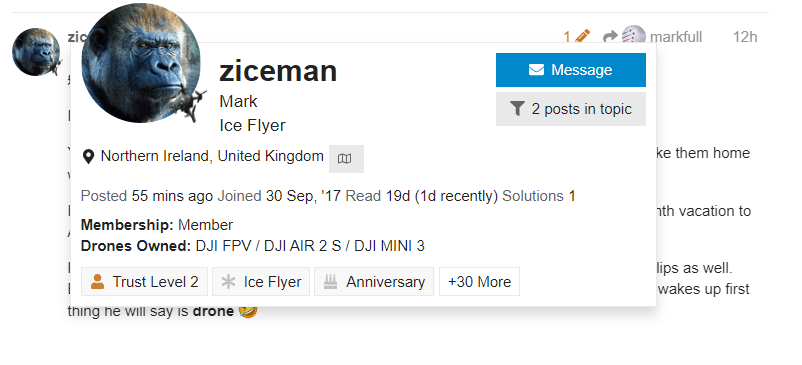The width and height of the screenshot is (802, 365).
Task: Click ziceman's large gorilla avatar
Action: click(x=141, y=63)
